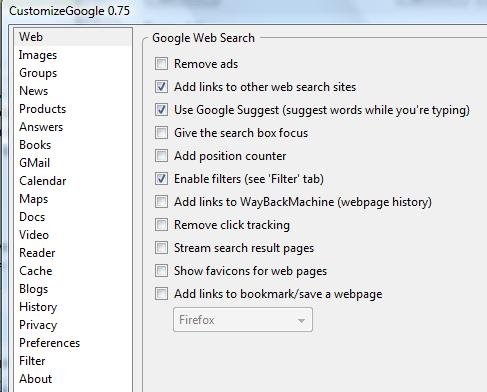The image size is (487, 392).
Task: Uncheck Add links to other web search sites
Action: 161,87
